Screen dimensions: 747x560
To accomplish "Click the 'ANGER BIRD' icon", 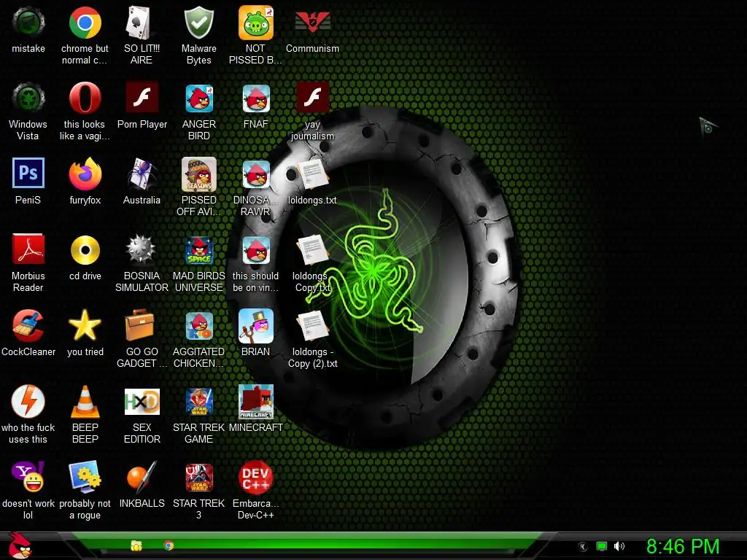I will [199, 98].
